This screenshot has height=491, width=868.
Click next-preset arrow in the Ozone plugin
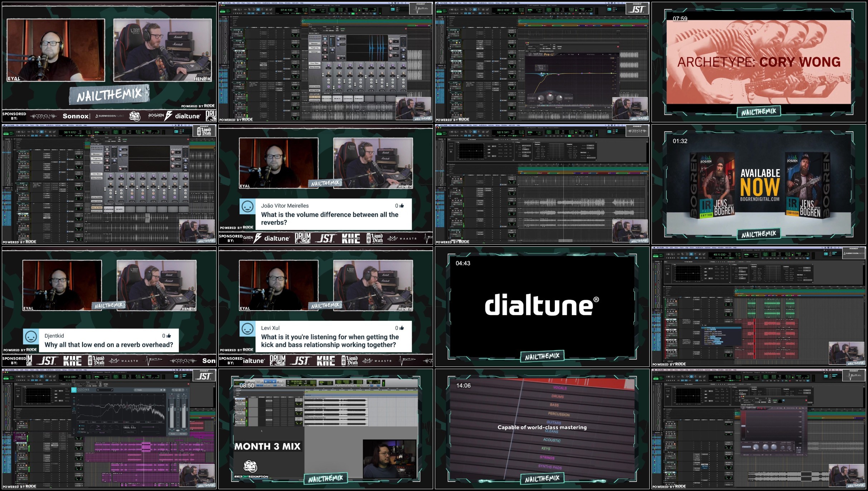click(x=164, y=390)
